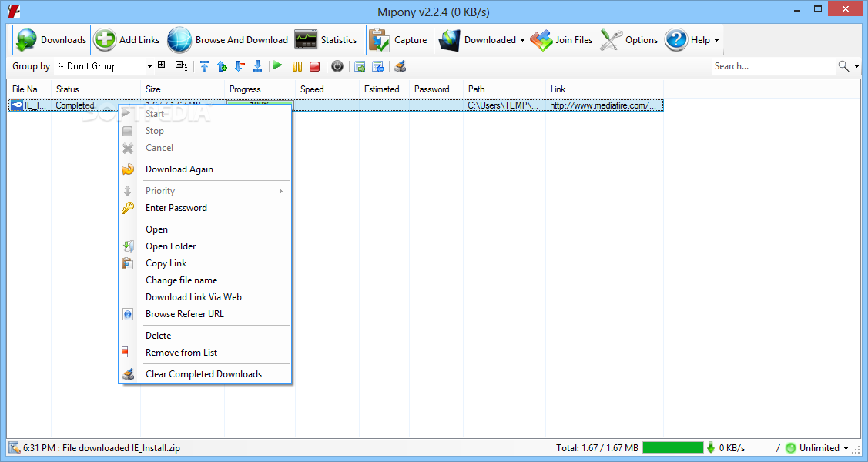Click the collapse all groups icon

point(180,65)
